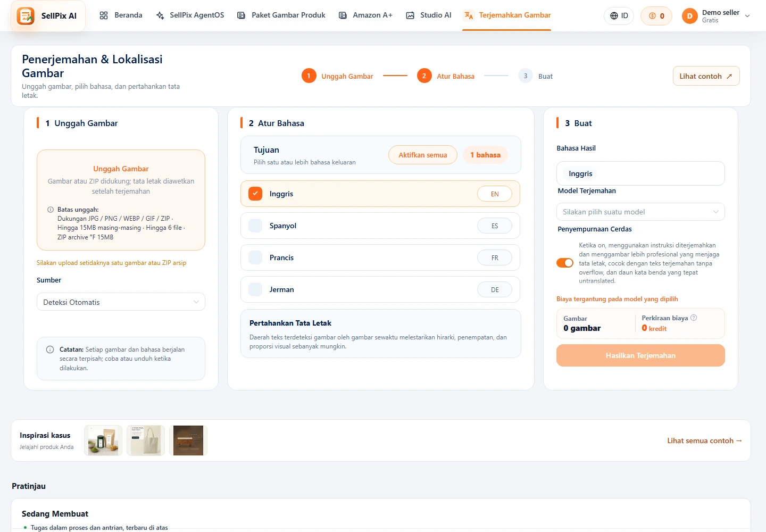Check the Jerman language checkbox
The image size is (766, 532).
(255, 289)
